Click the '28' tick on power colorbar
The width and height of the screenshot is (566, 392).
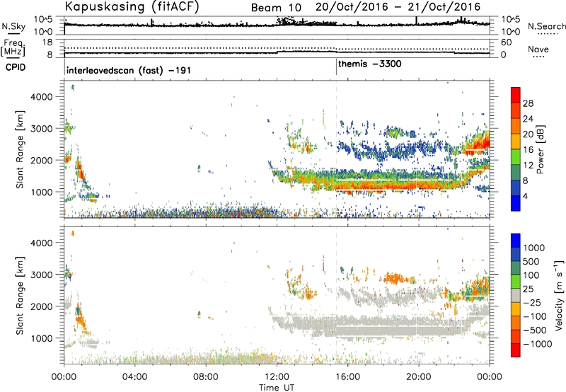(528, 103)
